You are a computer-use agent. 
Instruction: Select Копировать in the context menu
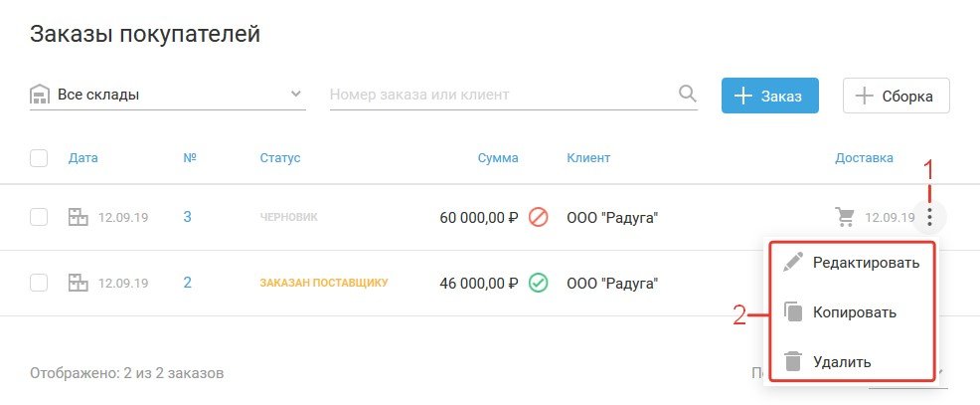point(854,312)
